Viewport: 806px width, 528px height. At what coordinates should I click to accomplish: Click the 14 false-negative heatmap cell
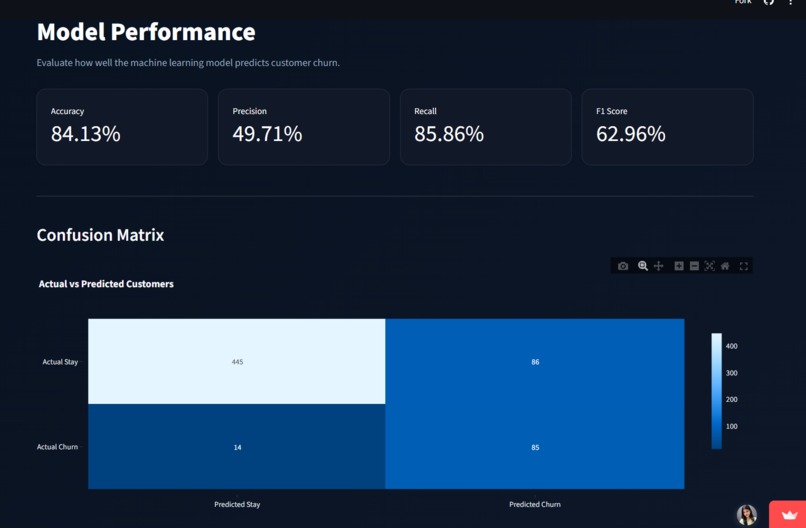237,447
